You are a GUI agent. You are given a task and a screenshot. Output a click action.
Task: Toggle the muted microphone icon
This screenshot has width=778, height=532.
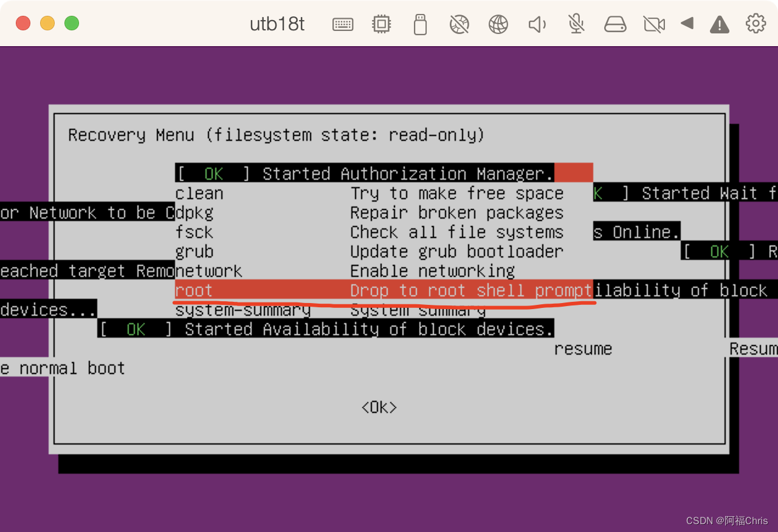point(576,24)
